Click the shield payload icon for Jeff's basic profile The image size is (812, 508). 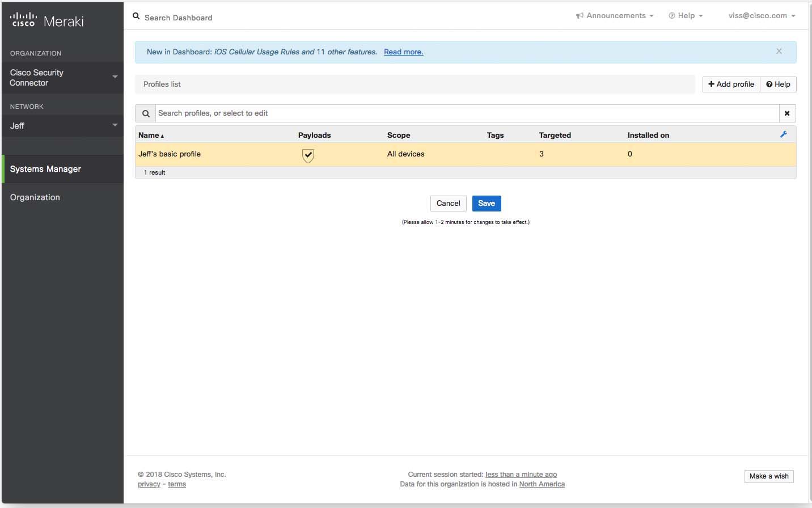point(308,155)
